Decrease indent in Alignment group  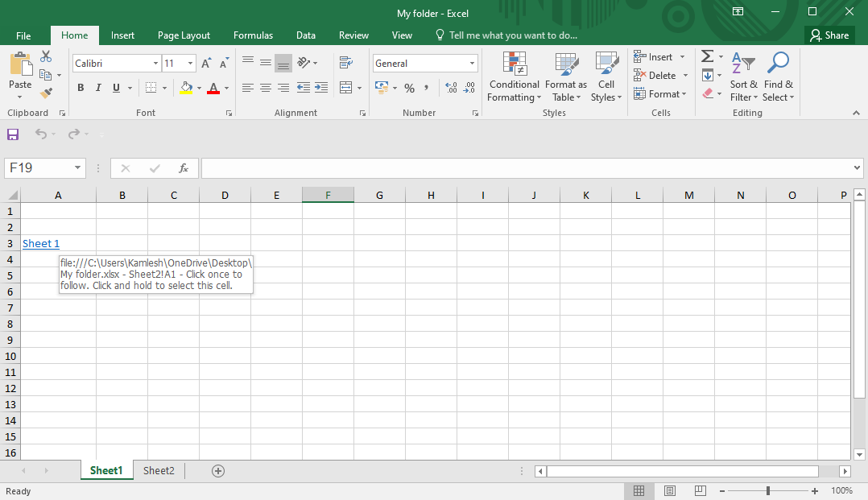tap(304, 88)
